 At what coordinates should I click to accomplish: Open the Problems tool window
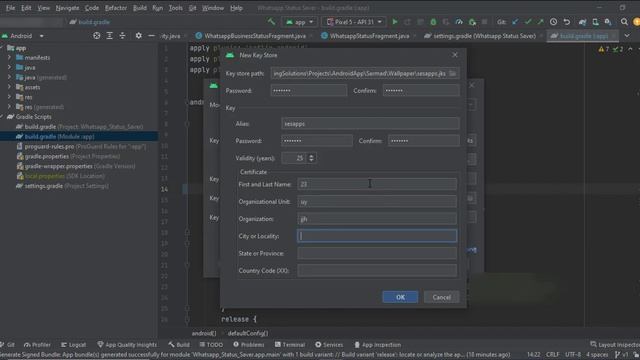click(x=248, y=344)
